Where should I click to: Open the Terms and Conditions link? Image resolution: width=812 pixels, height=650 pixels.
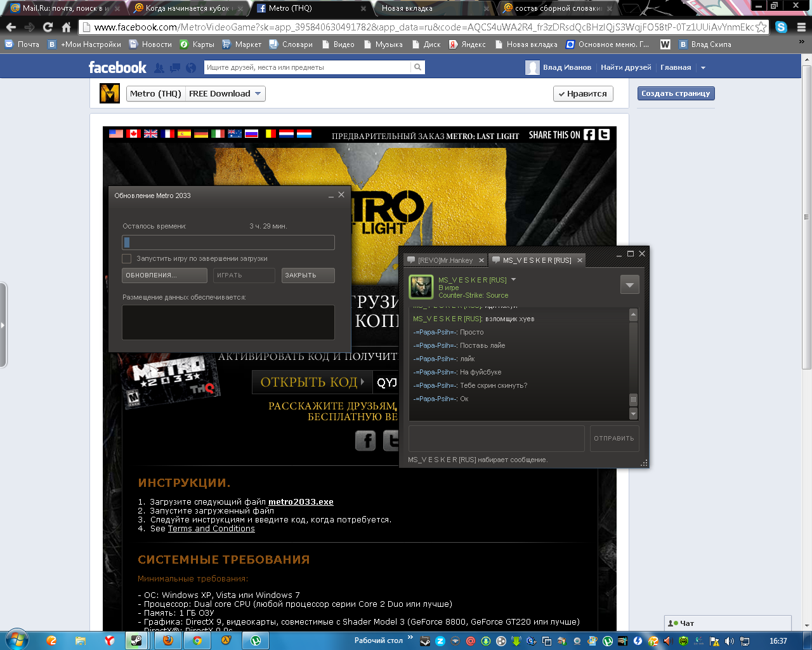click(211, 528)
